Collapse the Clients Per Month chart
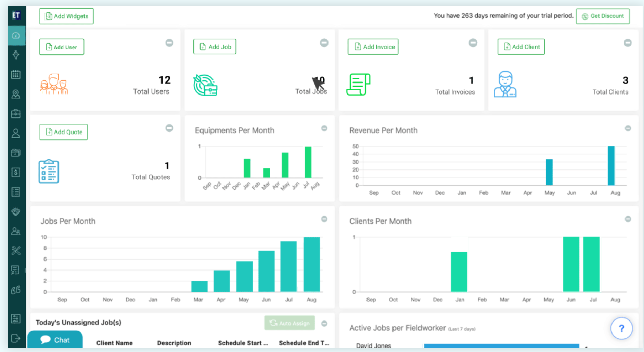The width and height of the screenshot is (644, 352). 628,219
